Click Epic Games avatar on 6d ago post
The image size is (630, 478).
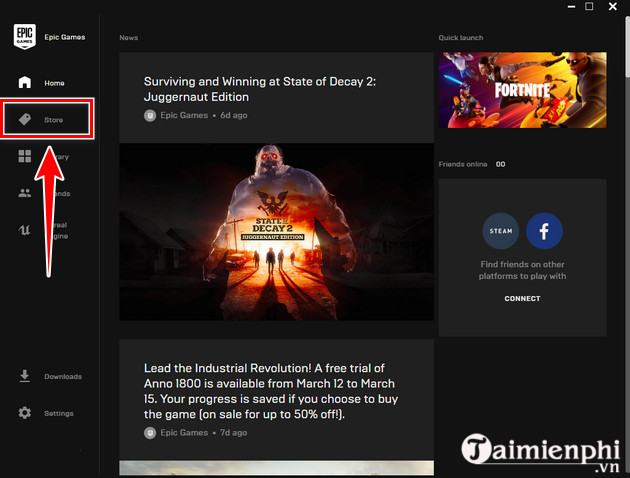coord(150,116)
